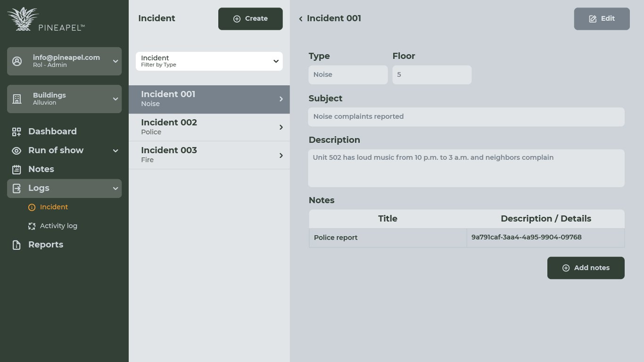Click the plus icon in Create button
The width and height of the screenshot is (644, 362).
tap(237, 19)
